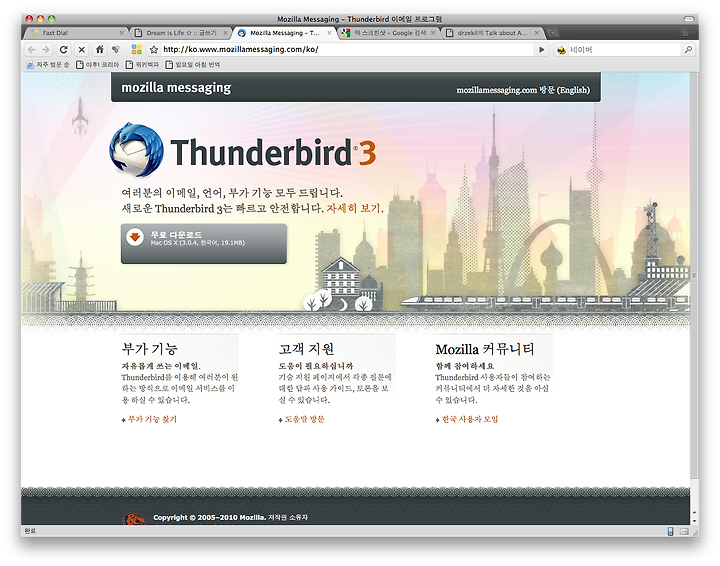Open the 위키백과 bookmark
Screen dimensions: 720x566
(142, 65)
